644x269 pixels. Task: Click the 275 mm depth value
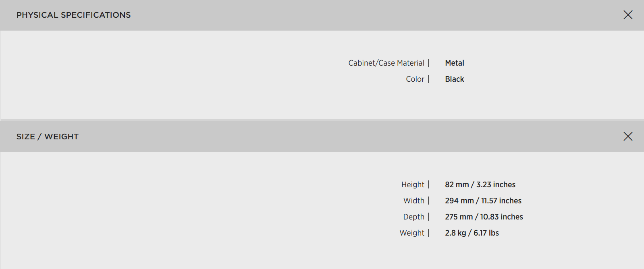(459, 217)
